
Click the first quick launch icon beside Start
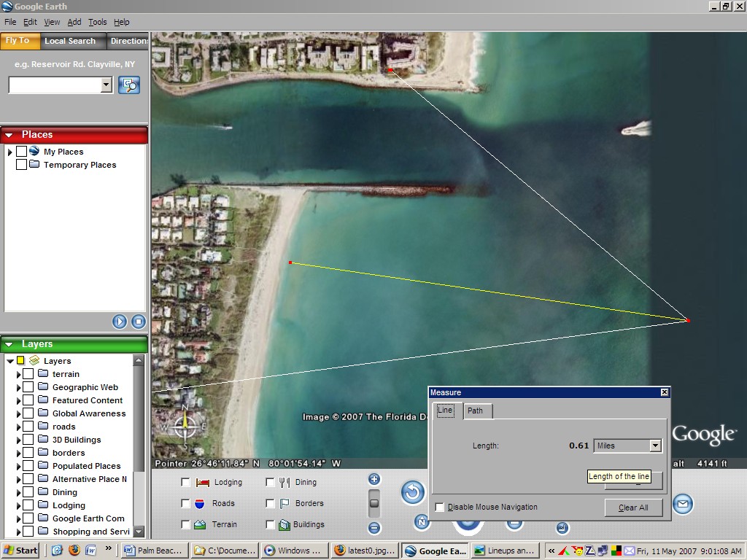(x=57, y=551)
